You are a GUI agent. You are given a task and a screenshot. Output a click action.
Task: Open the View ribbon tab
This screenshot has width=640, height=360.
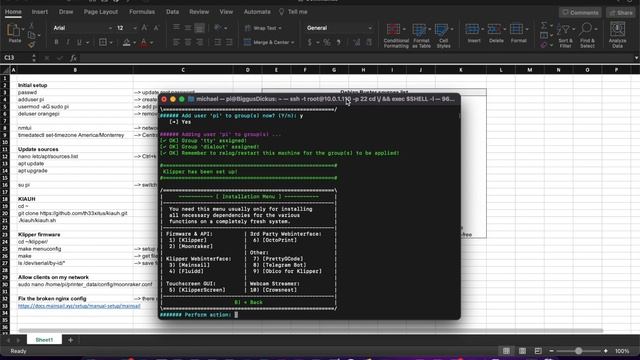(x=226, y=12)
